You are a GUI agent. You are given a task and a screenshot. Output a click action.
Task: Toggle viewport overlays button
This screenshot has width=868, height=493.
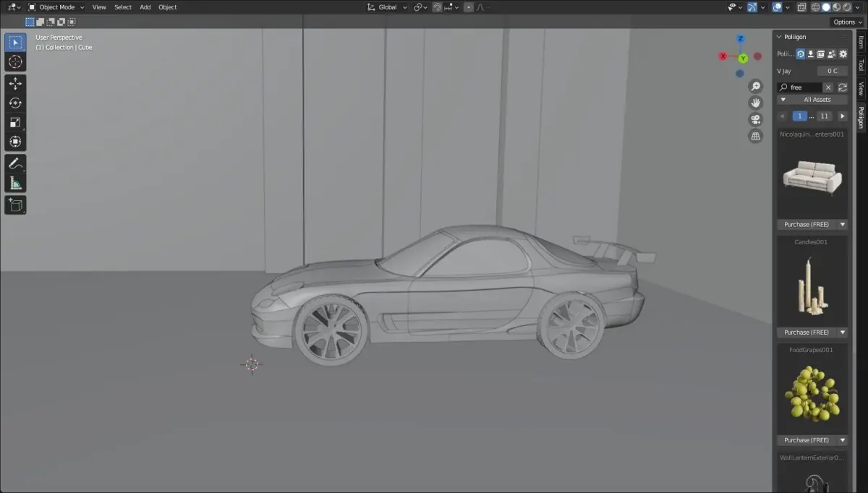pyautogui.click(x=777, y=7)
